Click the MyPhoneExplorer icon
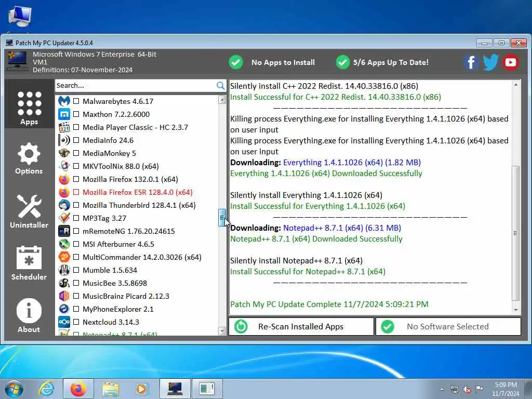The height and width of the screenshot is (399, 532). pos(64,309)
